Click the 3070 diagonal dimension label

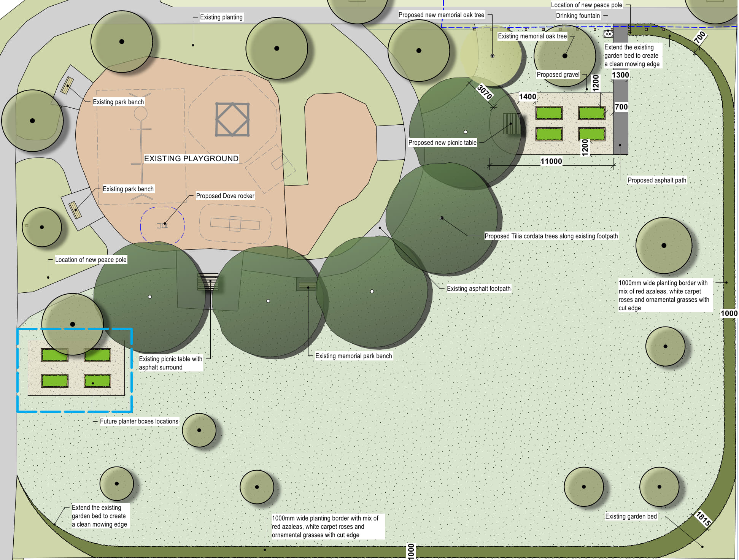click(485, 92)
